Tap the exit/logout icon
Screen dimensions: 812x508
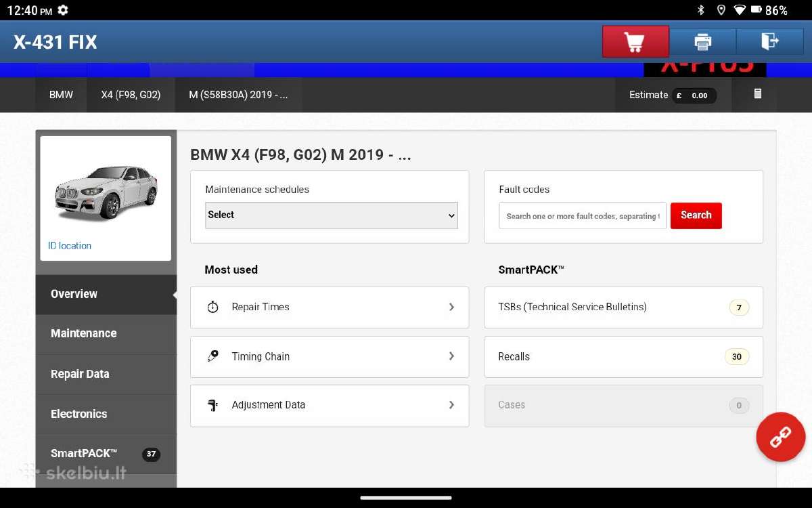(x=770, y=42)
